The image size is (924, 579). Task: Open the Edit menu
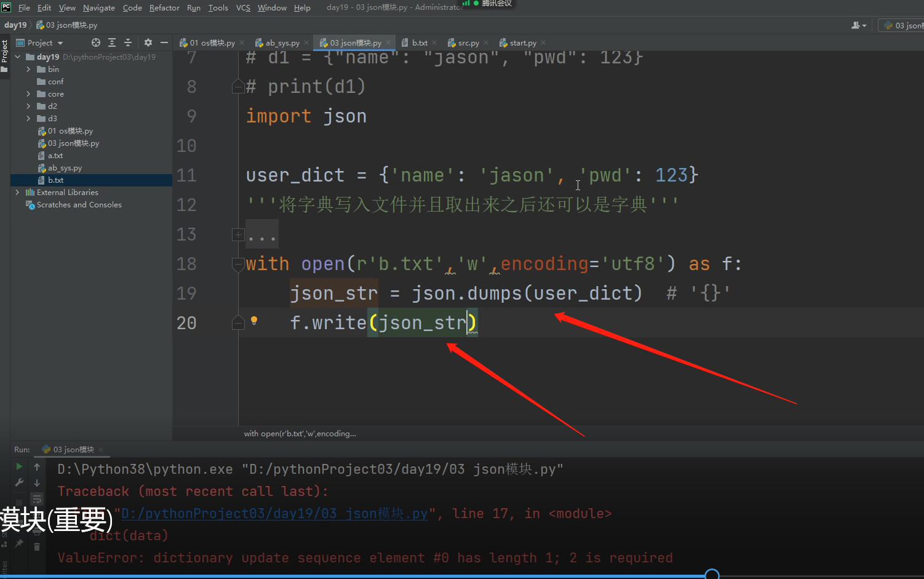point(44,8)
